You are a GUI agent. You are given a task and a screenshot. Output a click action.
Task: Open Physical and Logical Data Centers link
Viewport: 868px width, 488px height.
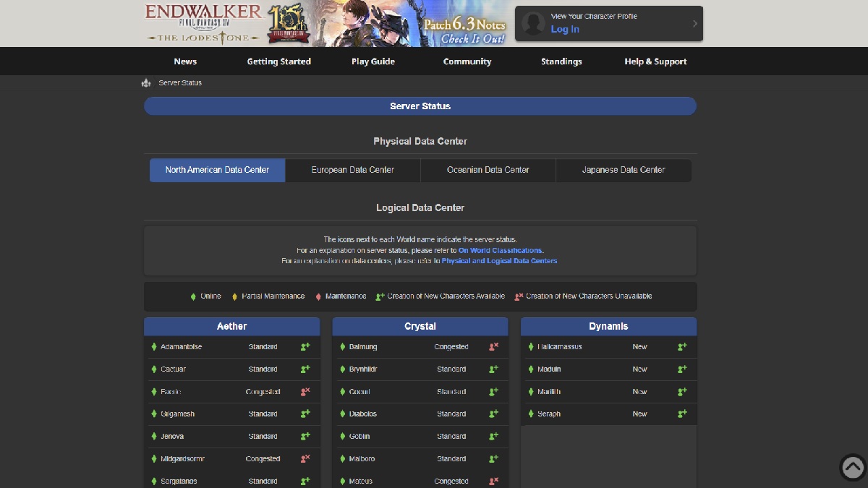coord(499,261)
